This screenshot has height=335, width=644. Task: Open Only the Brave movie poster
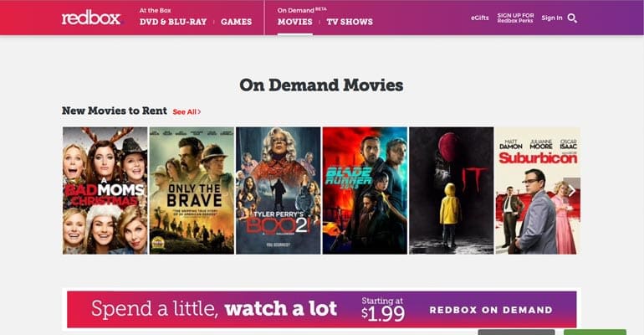pyautogui.click(x=192, y=190)
